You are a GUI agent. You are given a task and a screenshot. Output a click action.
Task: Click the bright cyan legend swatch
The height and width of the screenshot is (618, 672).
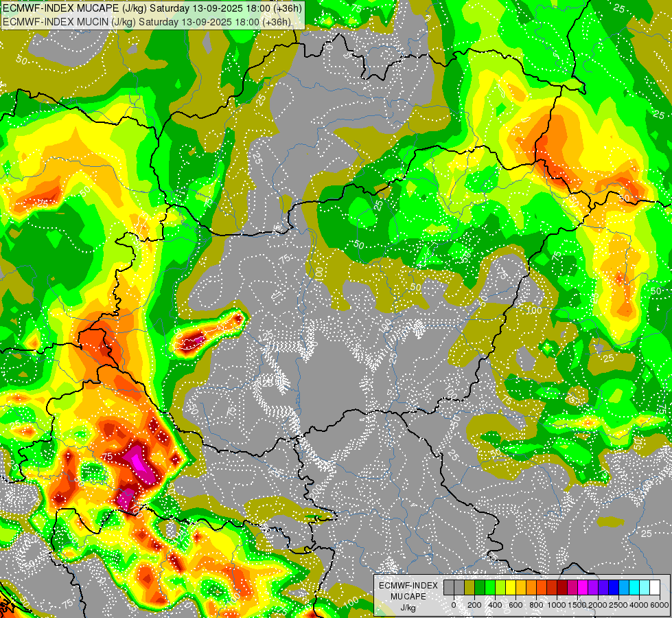634,588
